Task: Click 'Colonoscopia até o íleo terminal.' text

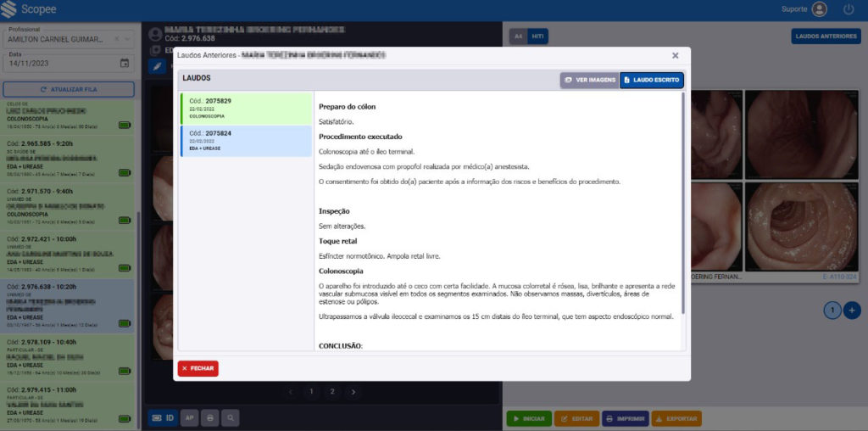Action: pyautogui.click(x=366, y=151)
